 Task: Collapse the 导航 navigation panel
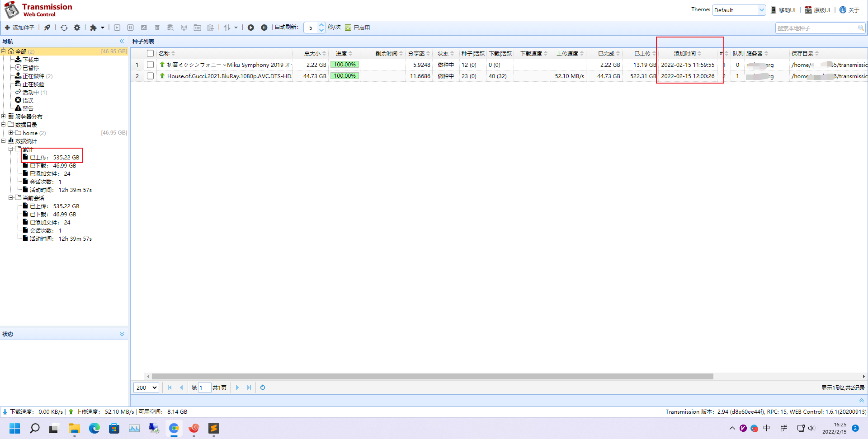[122, 41]
